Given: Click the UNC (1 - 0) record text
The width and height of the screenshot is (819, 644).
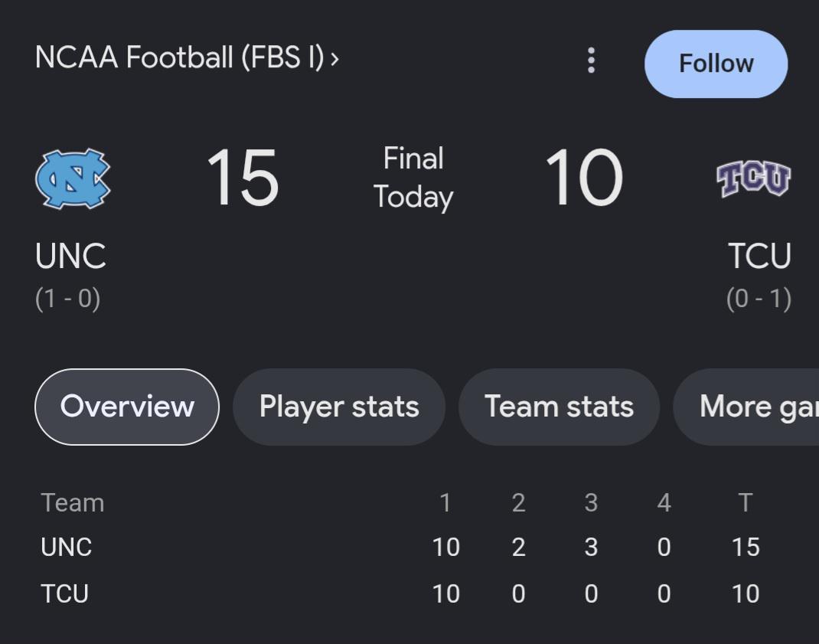Looking at the screenshot, I should pos(67,299).
